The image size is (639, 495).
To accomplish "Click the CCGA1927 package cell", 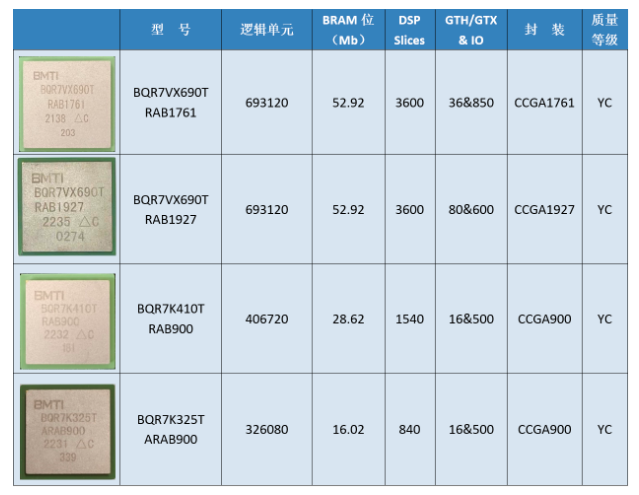I will (545, 209).
